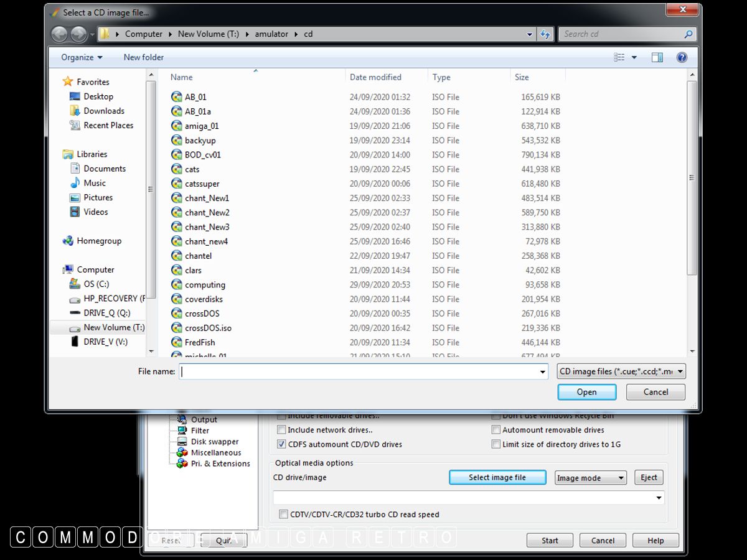This screenshot has width=747, height=560.
Task: Uncheck CDFS automount CD/DVD drives
Action: pos(281,444)
